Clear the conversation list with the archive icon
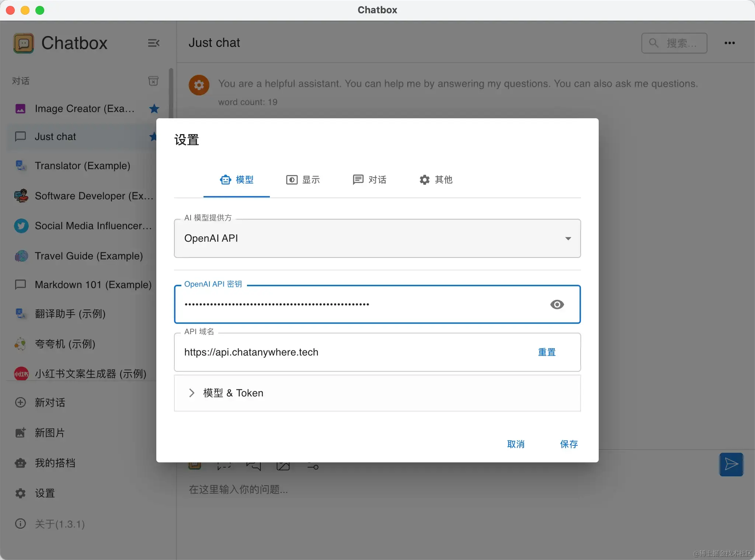 (x=153, y=81)
